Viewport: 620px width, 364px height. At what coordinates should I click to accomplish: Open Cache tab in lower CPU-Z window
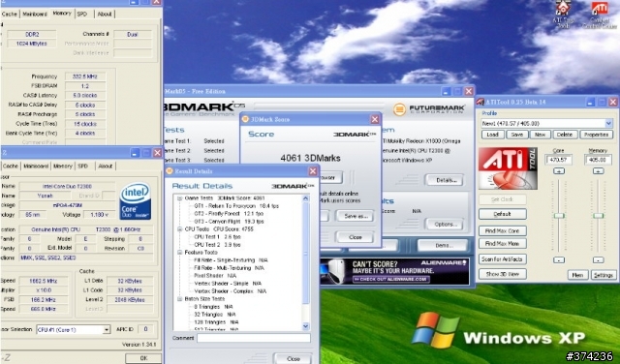coord(11,166)
